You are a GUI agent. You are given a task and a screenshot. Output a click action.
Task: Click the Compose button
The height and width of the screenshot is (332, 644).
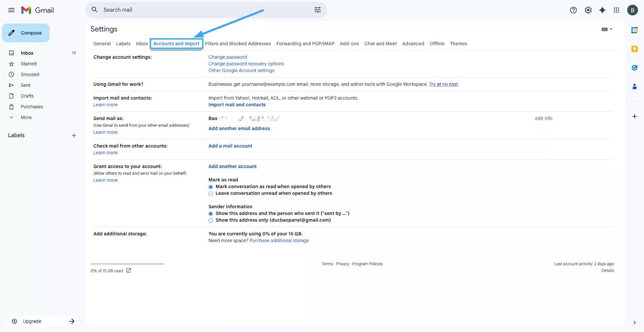coord(26,33)
